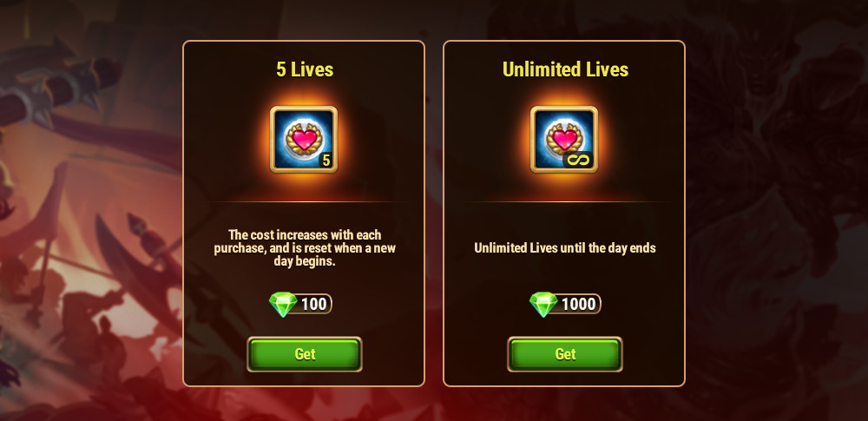This screenshot has width=868, height=421.
Task: Click the 5 Lives title heading
Action: (305, 69)
